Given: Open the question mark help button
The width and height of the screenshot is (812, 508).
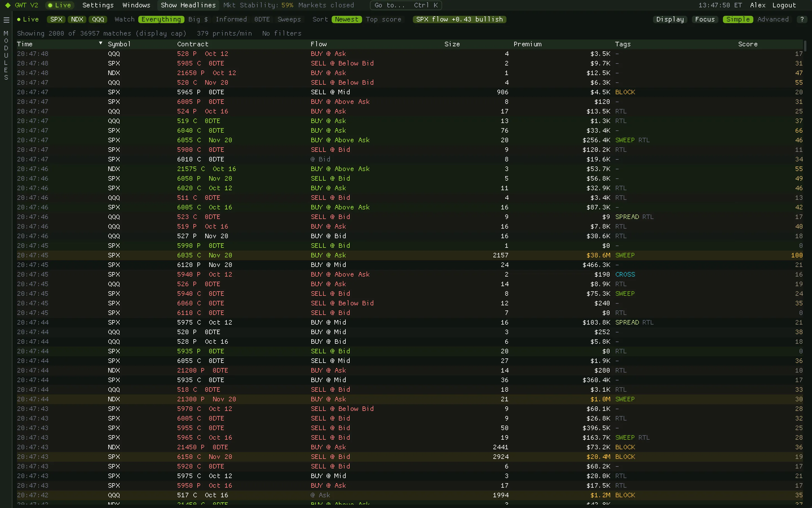Looking at the screenshot, I should click(802, 19).
